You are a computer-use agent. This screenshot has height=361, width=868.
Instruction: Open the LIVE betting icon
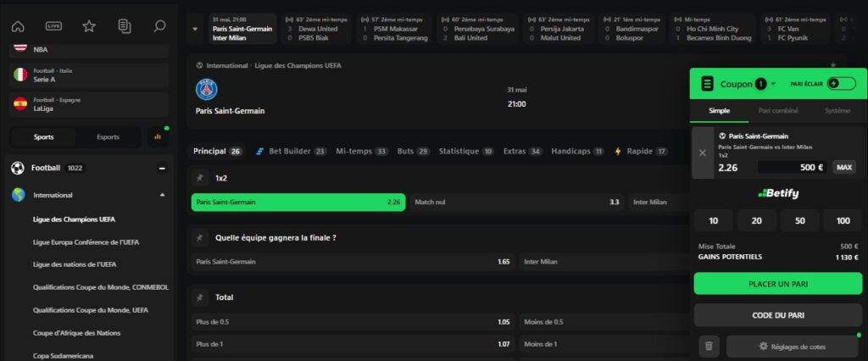53,25
